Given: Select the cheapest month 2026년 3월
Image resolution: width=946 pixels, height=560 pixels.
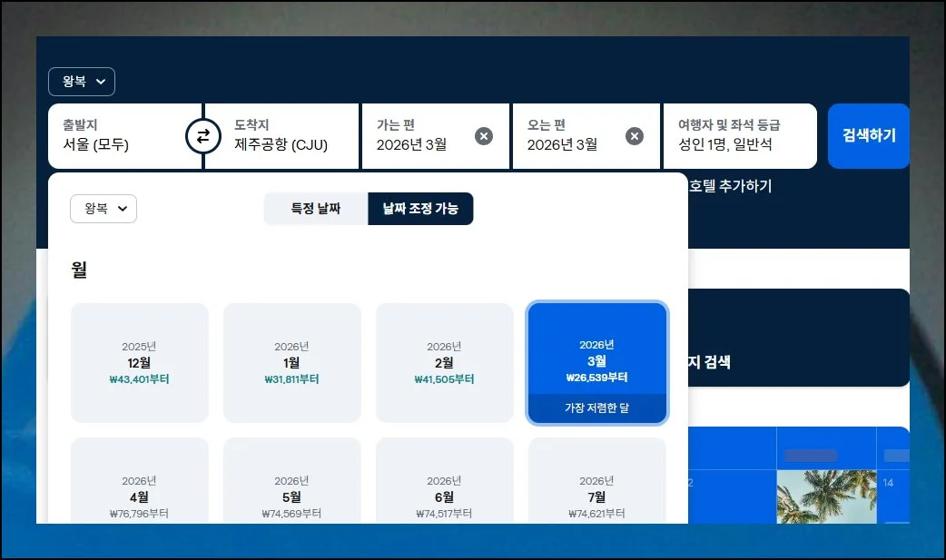Looking at the screenshot, I should (597, 363).
